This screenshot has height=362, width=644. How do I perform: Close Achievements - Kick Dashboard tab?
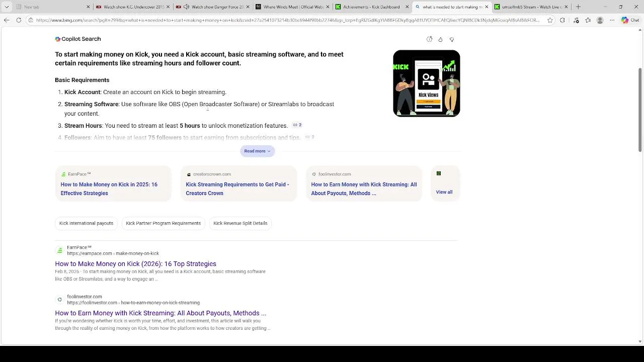click(x=407, y=7)
